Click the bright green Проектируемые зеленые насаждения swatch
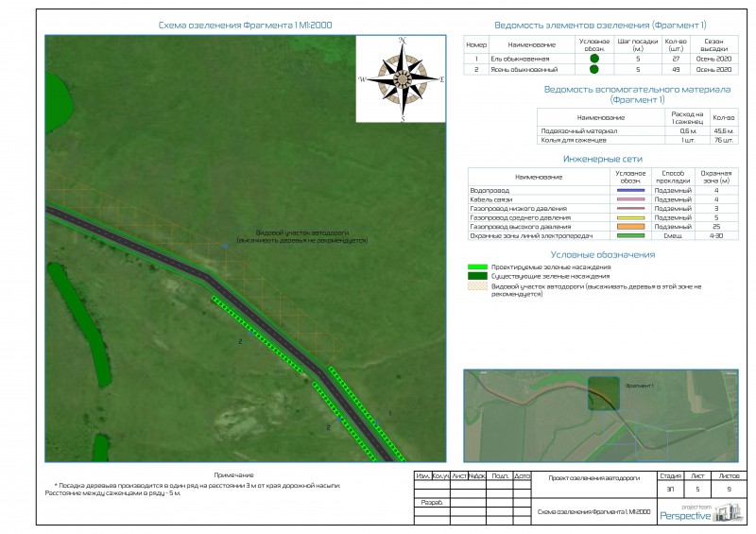This screenshot has width=756, height=534. (477, 267)
